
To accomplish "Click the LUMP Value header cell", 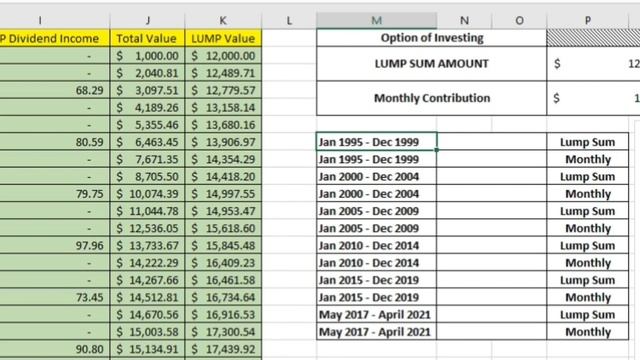I will click(223, 38).
